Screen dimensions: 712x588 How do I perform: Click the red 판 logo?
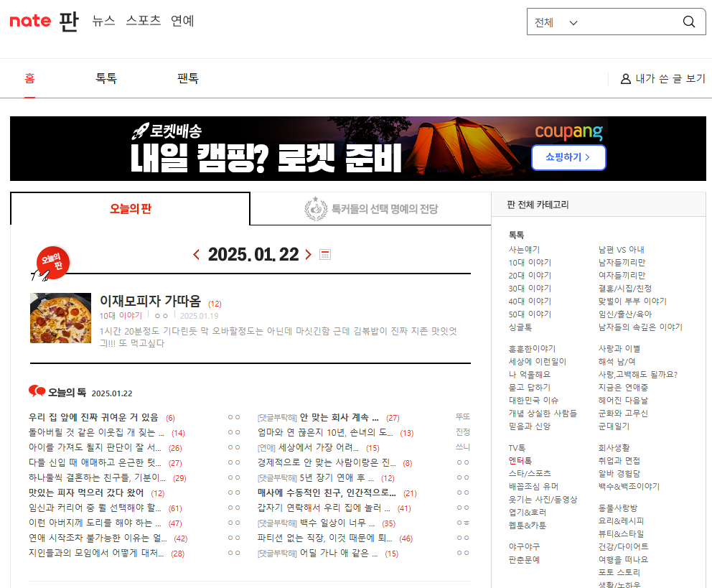tap(68, 22)
